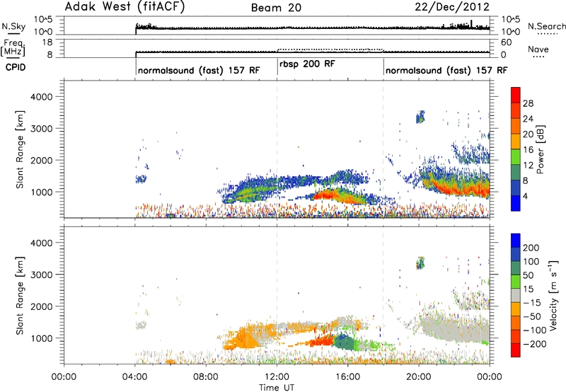Click the date '22/Dec/2012'

(x=452, y=7)
